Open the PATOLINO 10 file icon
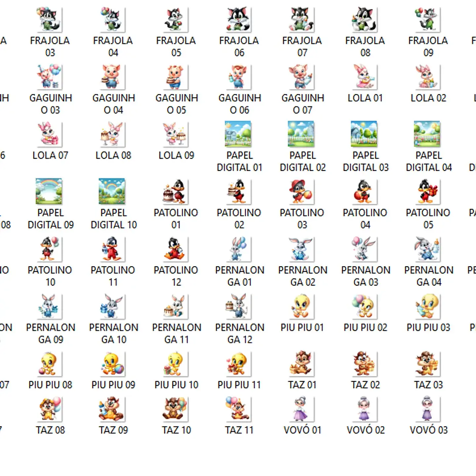Image resolution: width=476 pixels, height=476 pixels. [50, 249]
